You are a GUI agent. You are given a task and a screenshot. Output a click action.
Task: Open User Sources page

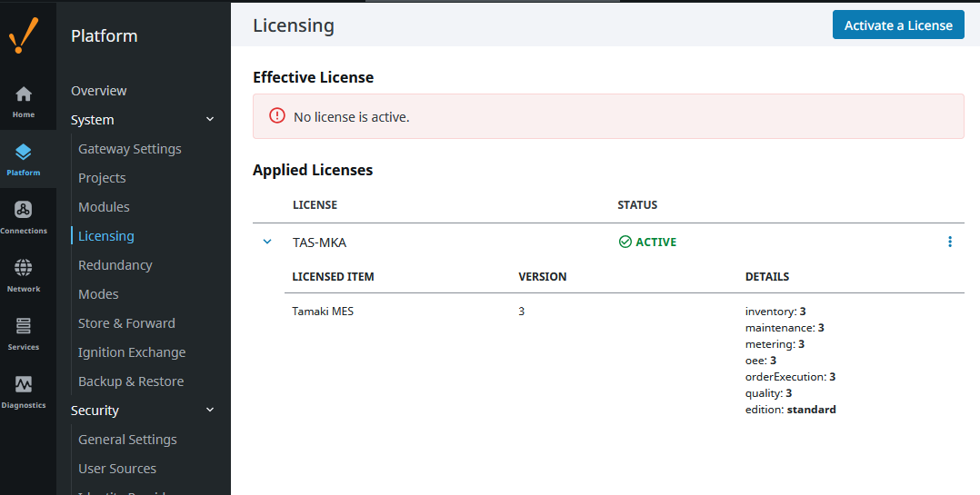117,468
